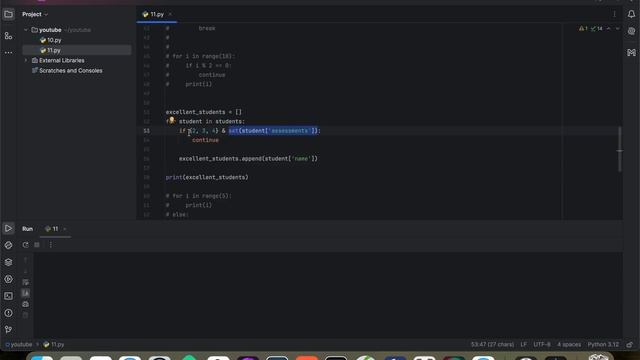Expand External Libraries tree arrow
640x360 pixels.
pyautogui.click(x=26, y=60)
